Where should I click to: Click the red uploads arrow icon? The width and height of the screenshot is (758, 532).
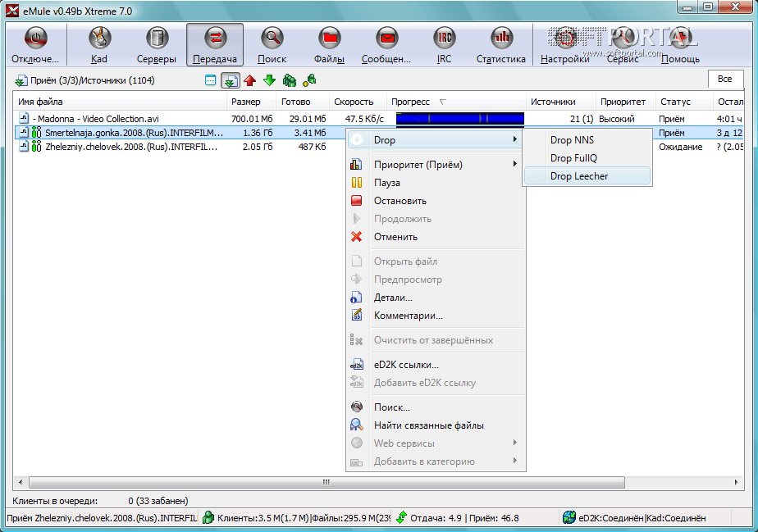click(x=250, y=80)
